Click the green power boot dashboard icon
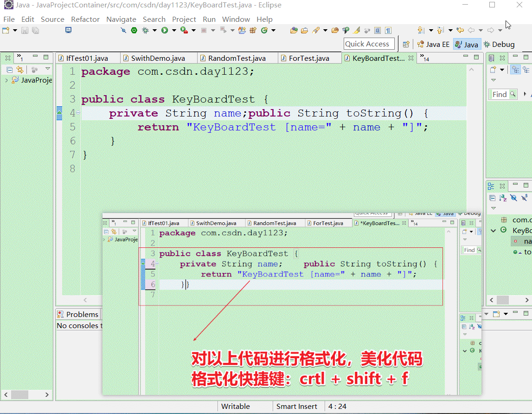 134,30
